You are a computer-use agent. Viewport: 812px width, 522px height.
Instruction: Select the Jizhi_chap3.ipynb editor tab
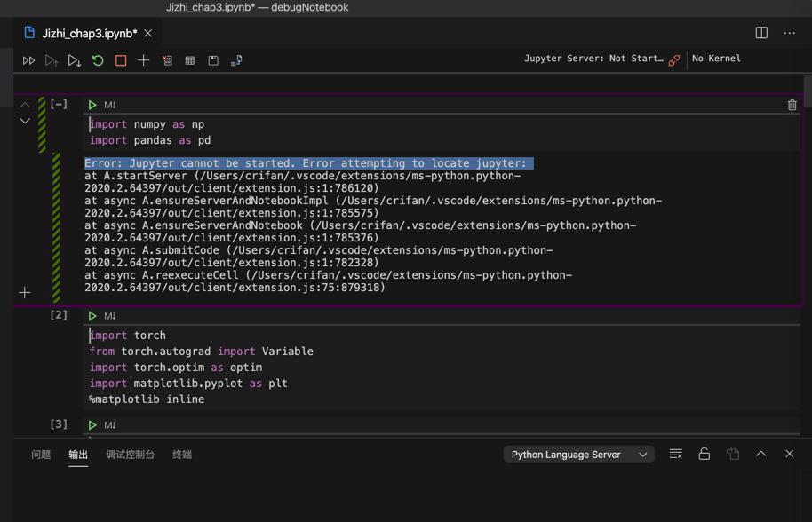point(89,33)
